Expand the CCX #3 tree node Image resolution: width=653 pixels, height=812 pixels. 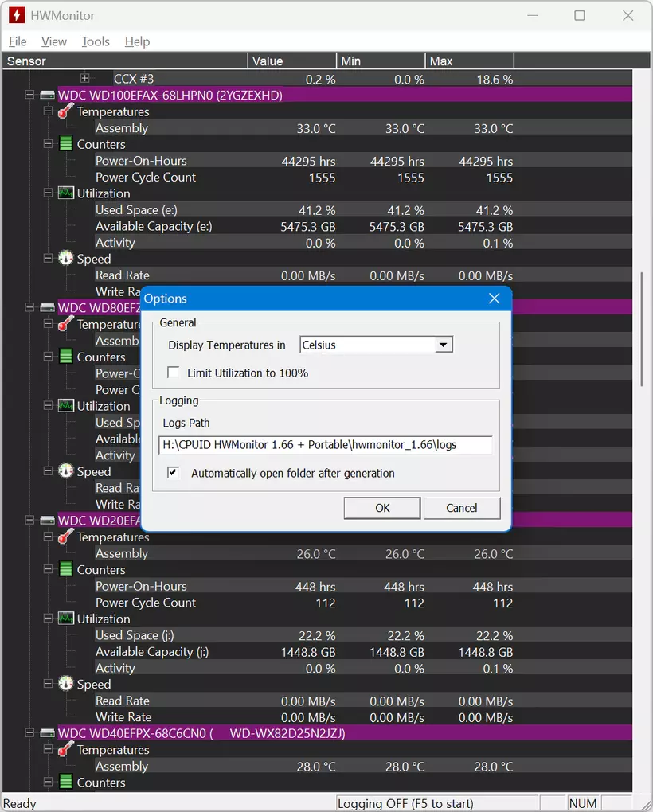[85, 79]
